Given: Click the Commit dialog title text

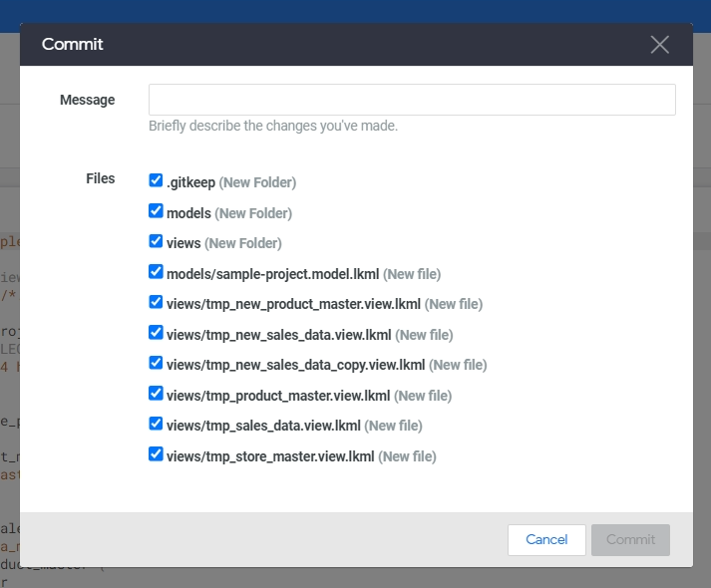Looking at the screenshot, I should pyautogui.click(x=72, y=44).
